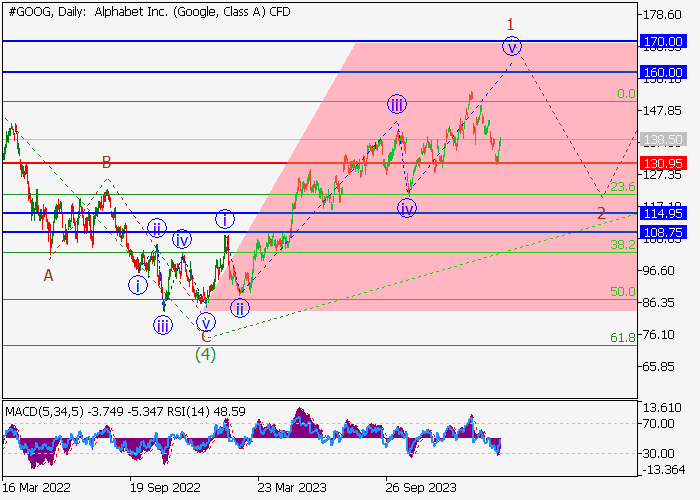700x500 pixels.
Task: Click the 65.85 price axis value
Action: 658,367
